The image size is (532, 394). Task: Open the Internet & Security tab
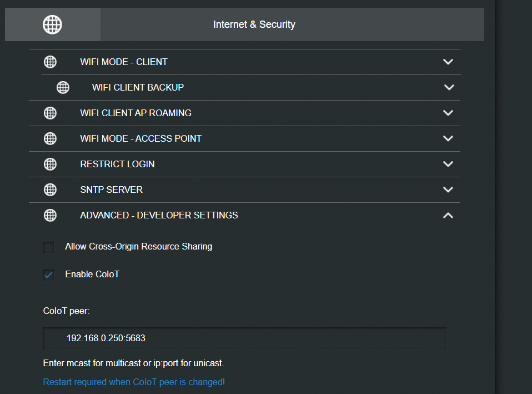point(254,24)
